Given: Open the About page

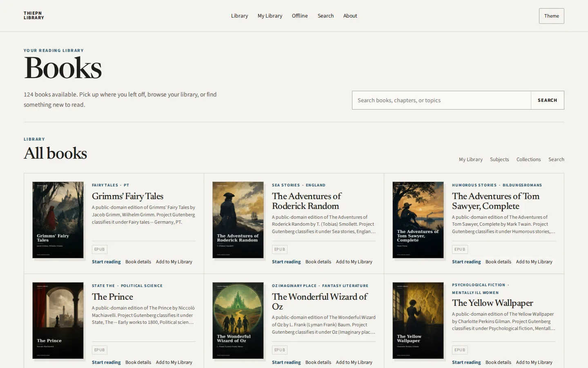Looking at the screenshot, I should 350,16.
